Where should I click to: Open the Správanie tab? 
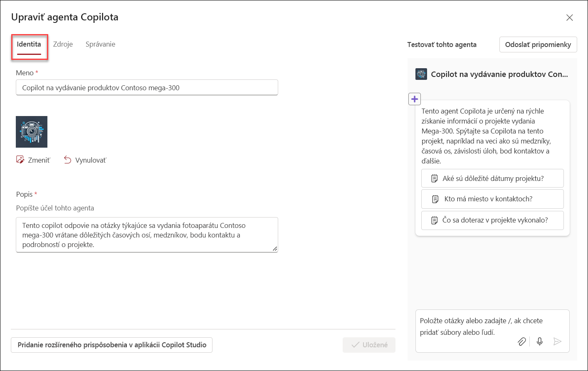click(x=100, y=45)
